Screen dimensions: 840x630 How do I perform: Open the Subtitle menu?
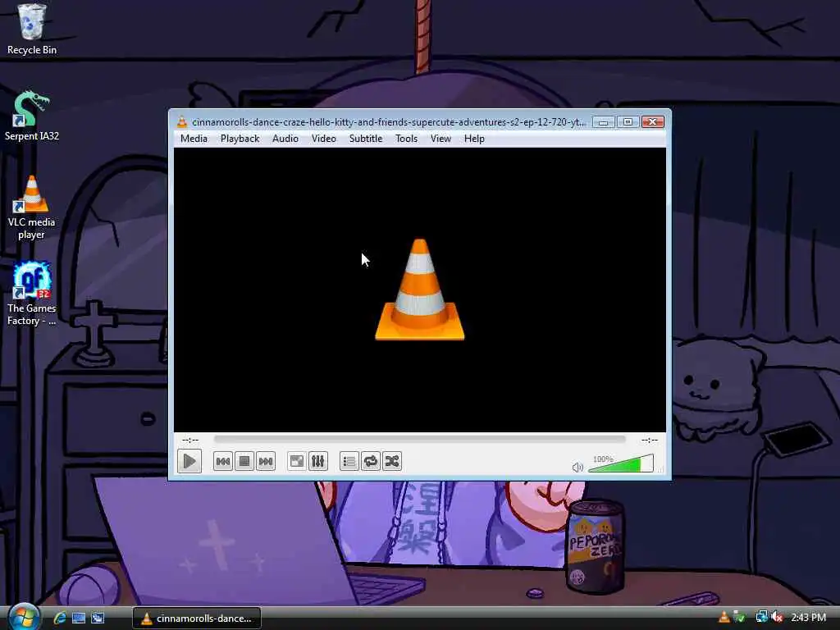pyautogui.click(x=366, y=139)
